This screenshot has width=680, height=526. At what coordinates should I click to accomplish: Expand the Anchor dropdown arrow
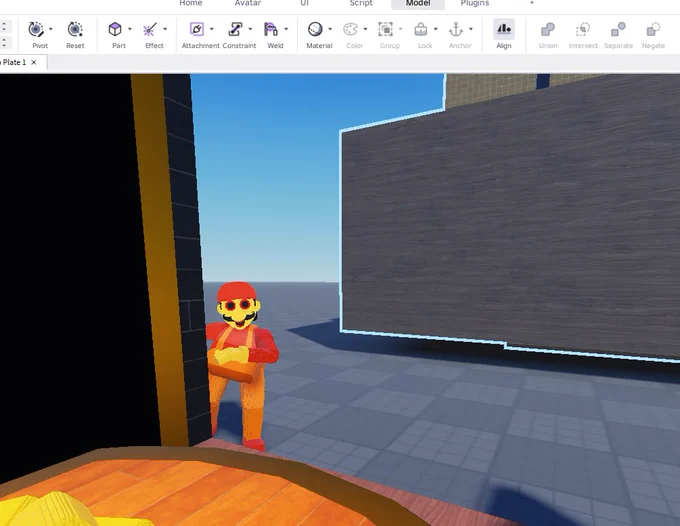click(x=471, y=29)
